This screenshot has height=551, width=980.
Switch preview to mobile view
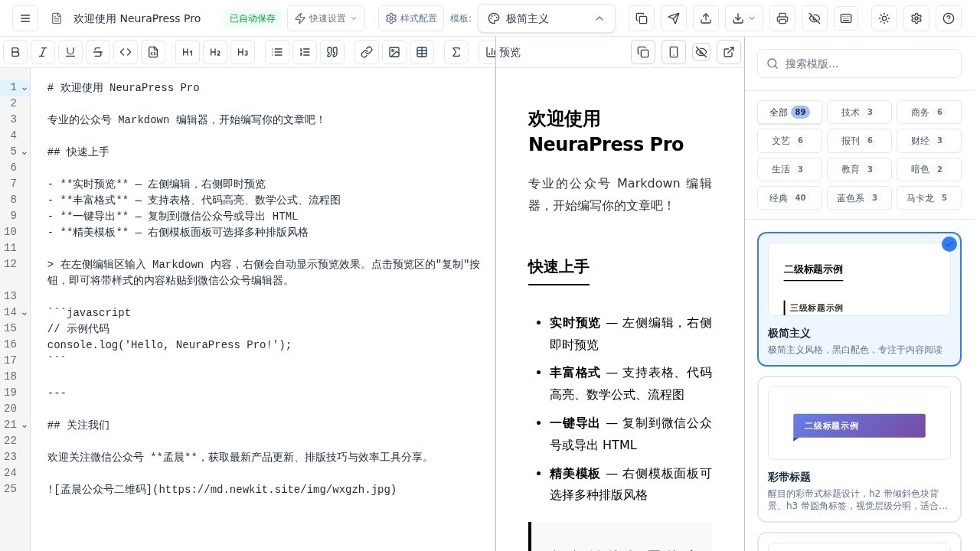(674, 52)
